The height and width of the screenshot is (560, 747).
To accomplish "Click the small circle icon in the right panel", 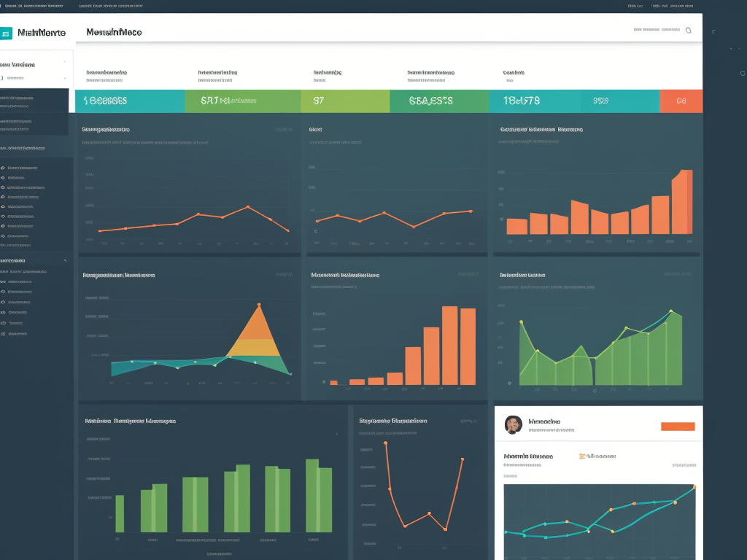I will [742, 73].
